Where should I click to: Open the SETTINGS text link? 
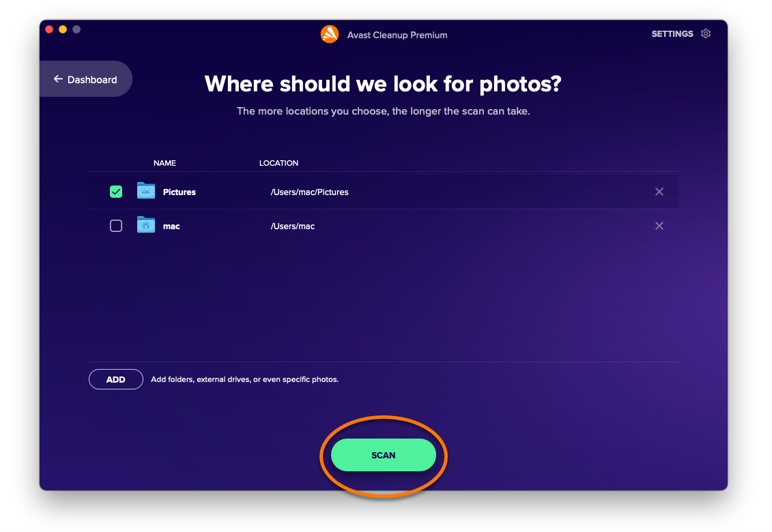coord(672,33)
